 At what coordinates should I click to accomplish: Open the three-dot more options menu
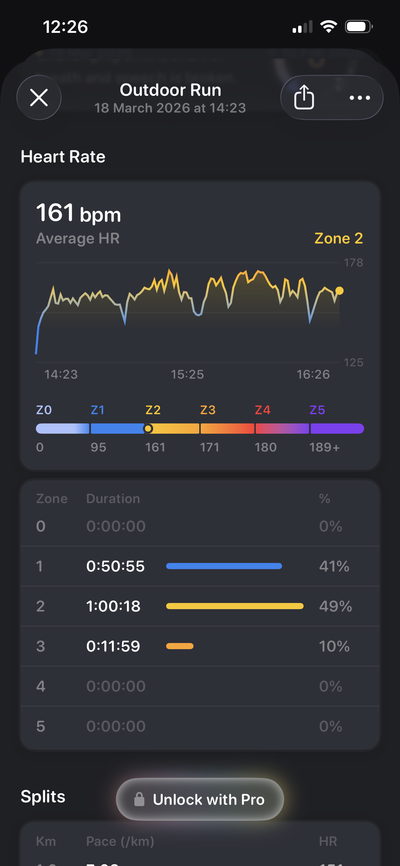coord(360,98)
